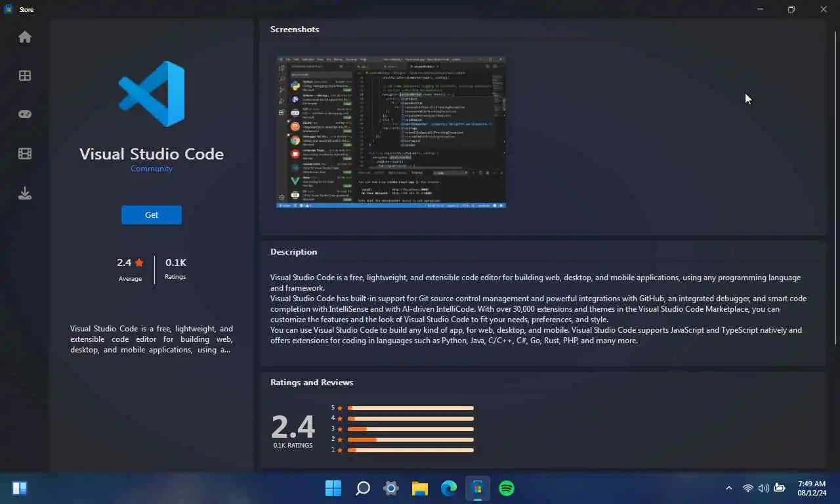Screen dimensions: 840x504
Task: Open the Windows Start menu
Action: coord(333,488)
